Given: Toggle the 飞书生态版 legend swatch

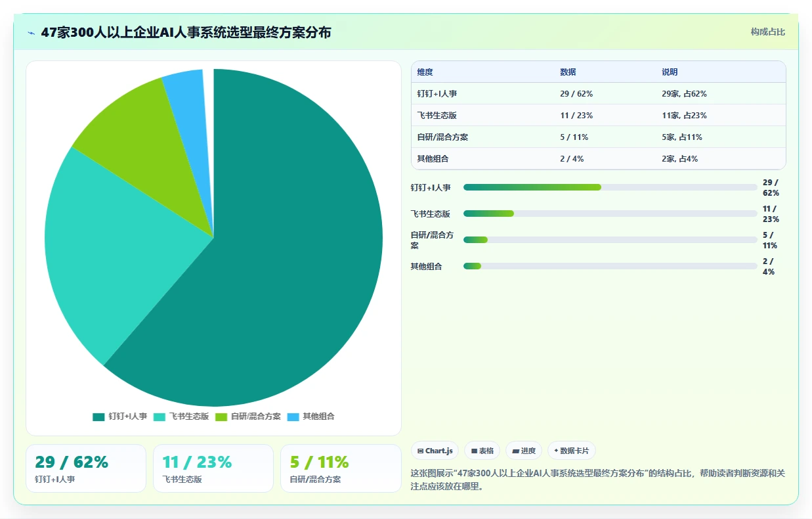Looking at the screenshot, I should (160, 417).
